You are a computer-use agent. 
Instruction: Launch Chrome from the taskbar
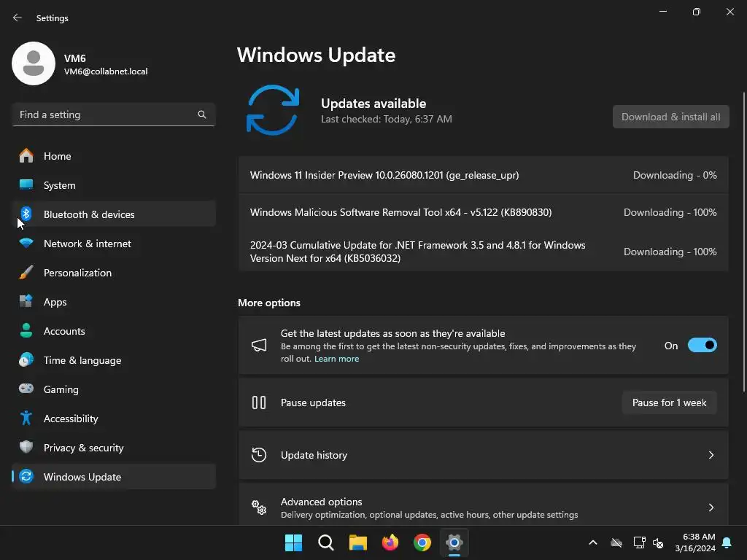click(422, 542)
